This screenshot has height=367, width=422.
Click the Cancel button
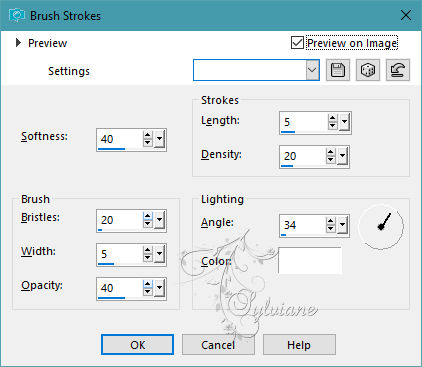(218, 345)
